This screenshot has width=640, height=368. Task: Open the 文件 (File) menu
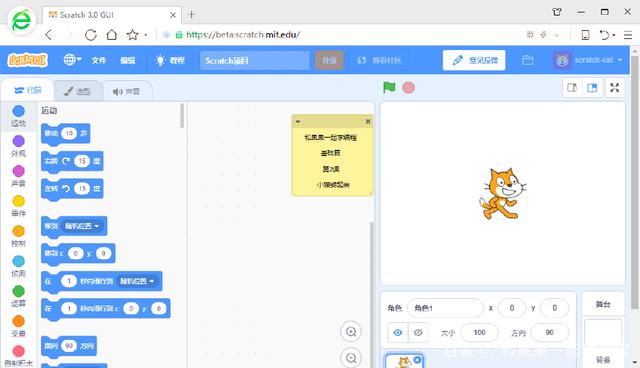(99, 60)
